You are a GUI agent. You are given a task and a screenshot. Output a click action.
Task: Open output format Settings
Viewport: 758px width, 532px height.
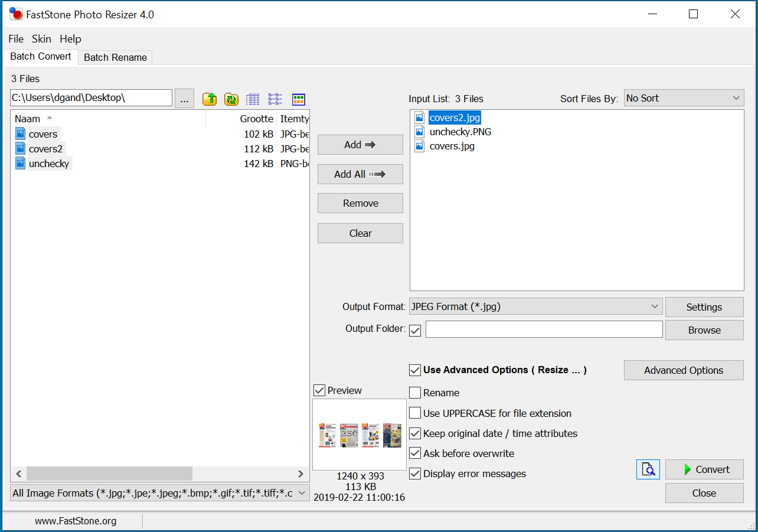[x=704, y=307]
